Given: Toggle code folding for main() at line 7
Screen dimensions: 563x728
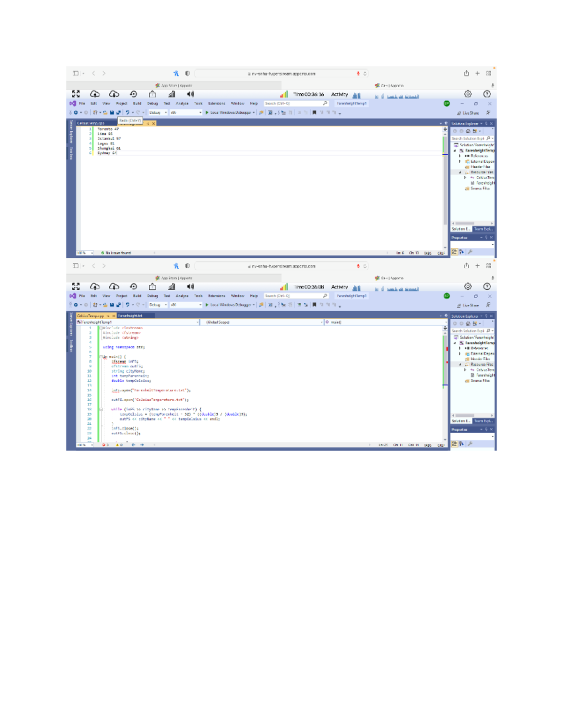Looking at the screenshot, I should pyautogui.click(x=100, y=357).
